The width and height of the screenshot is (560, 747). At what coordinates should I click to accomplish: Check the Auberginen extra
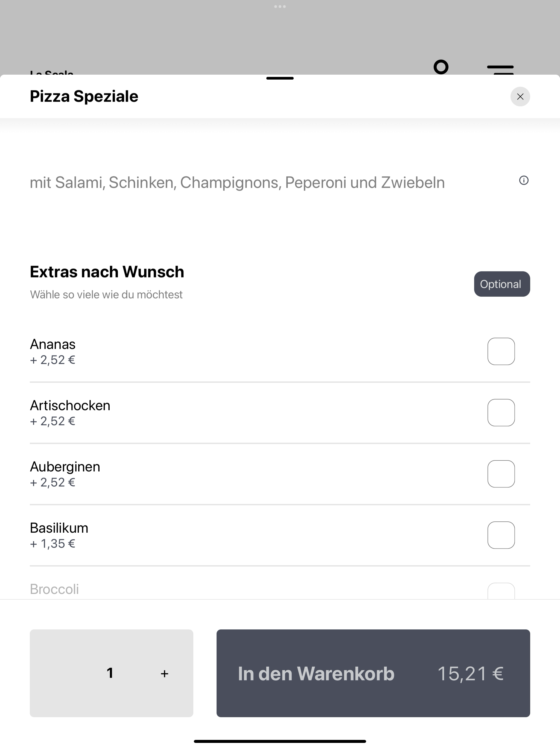(501, 474)
